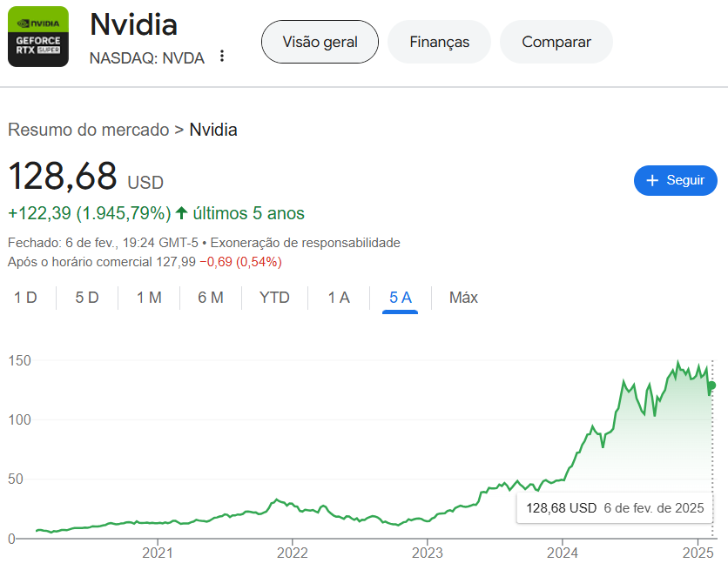Screen dimensions: 728x570
Task: Click the green endpoint dot on chart
Action: tap(711, 386)
